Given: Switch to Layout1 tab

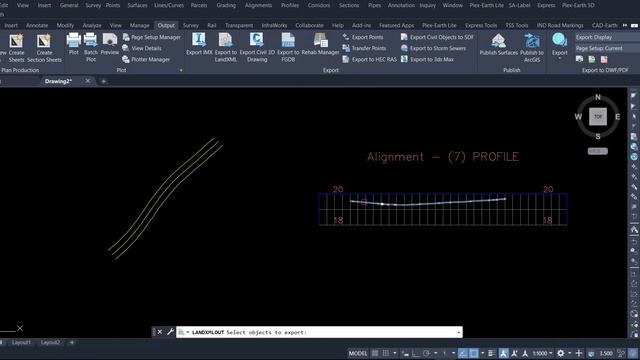Looking at the screenshot, I should [21, 342].
